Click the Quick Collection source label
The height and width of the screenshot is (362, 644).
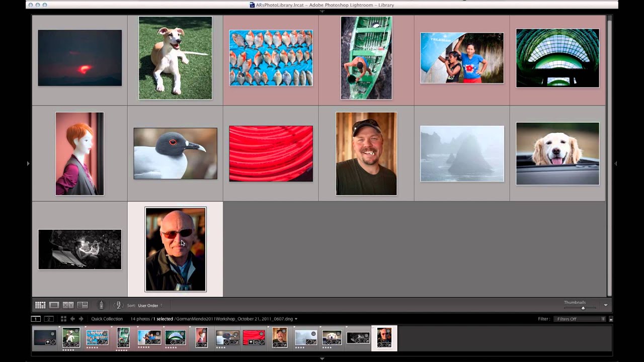107,319
